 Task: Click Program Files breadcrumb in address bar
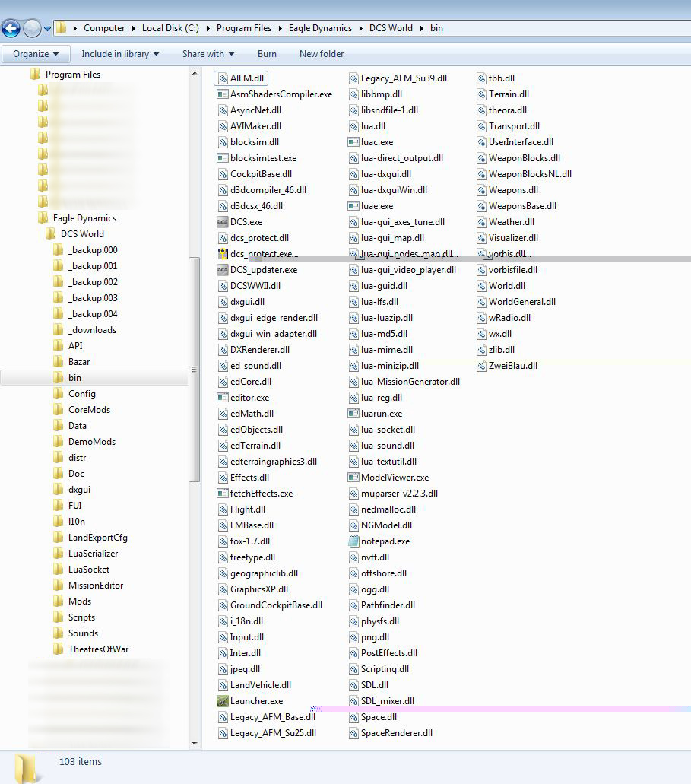click(x=243, y=28)
